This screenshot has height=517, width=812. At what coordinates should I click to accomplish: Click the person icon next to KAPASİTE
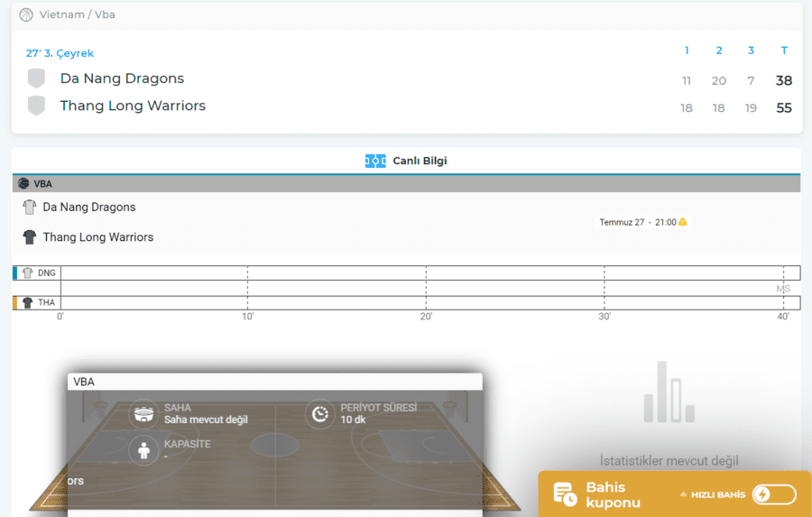coord(143,450)
